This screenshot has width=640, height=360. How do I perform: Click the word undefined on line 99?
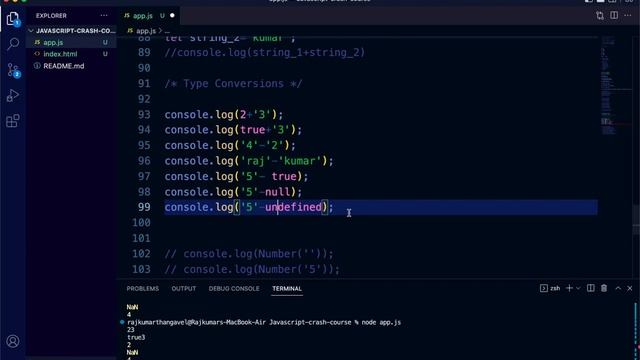click(x=293, y=207)
